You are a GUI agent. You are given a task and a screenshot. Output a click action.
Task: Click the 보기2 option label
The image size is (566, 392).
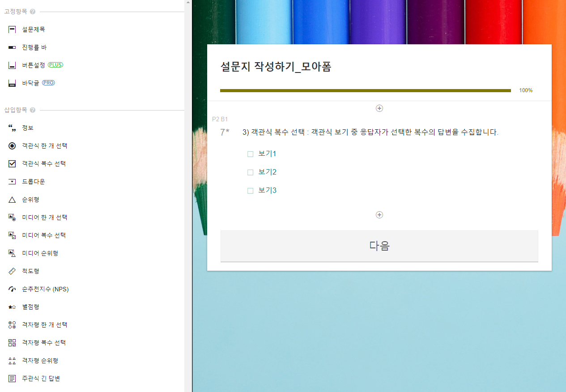[x=268, y=172]
